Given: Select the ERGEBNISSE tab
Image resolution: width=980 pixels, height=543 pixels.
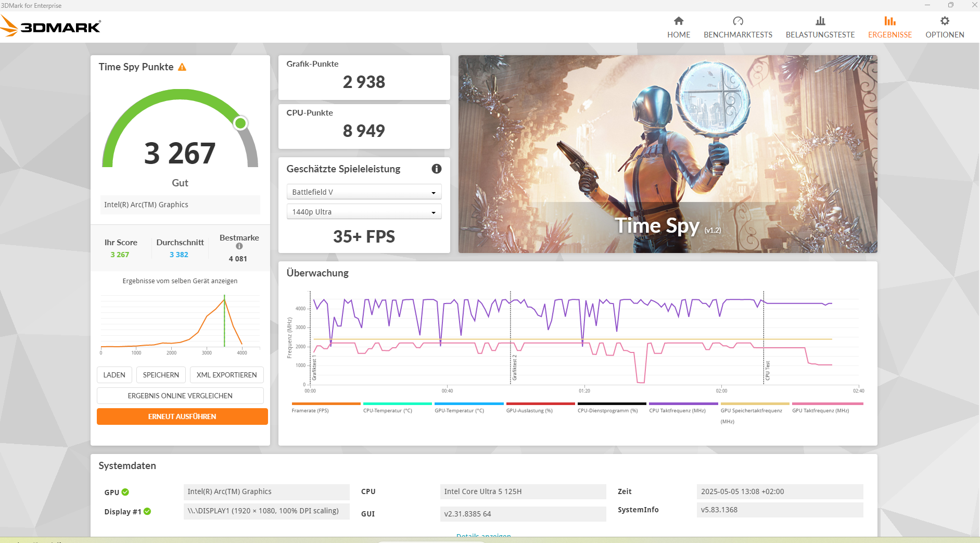Looking at the screenshot, I should (890, 27).
